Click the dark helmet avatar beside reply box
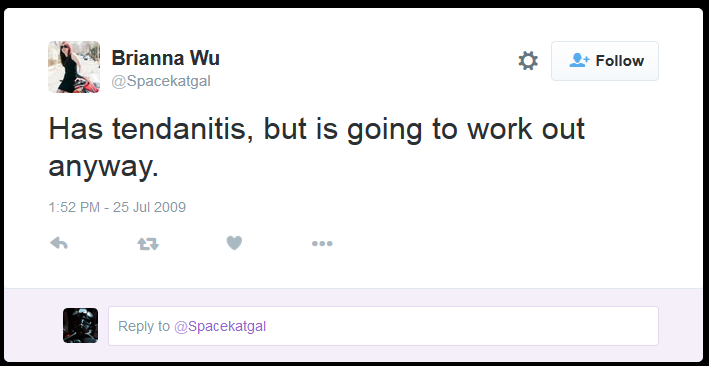The height and width of the screenshot is (366, 709). [80, 325]
